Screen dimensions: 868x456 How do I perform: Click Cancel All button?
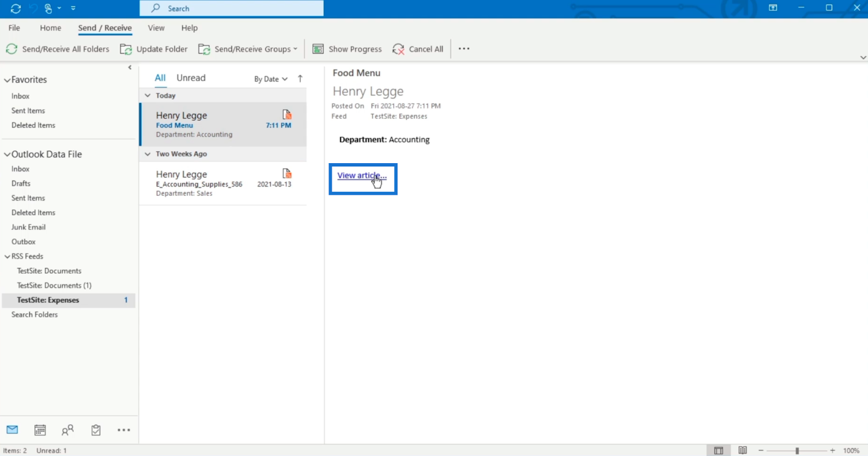click(x=418, y=49)
